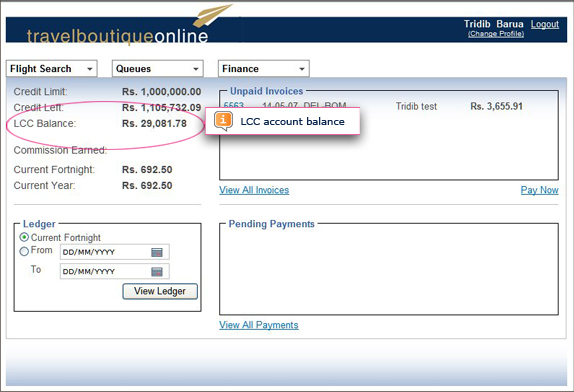Log out using the Logout link
Image resolution: width=574 pixels, height=392 pixels.
pyautogui.click(x=545, y=24)
